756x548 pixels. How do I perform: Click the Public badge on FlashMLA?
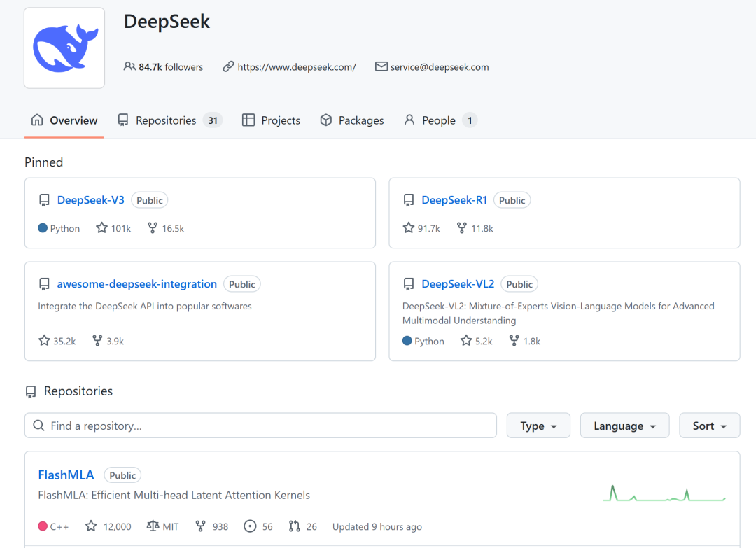click(x=122, y=475)
